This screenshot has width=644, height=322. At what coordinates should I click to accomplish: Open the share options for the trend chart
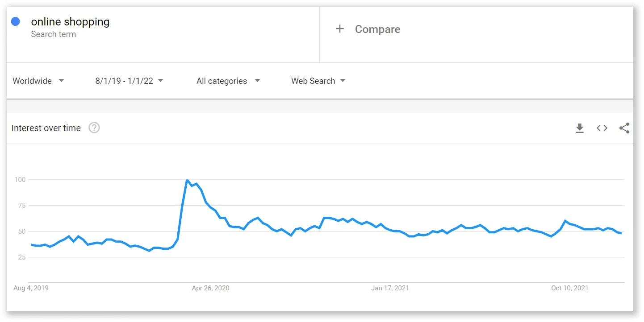[x=624, y=128]
